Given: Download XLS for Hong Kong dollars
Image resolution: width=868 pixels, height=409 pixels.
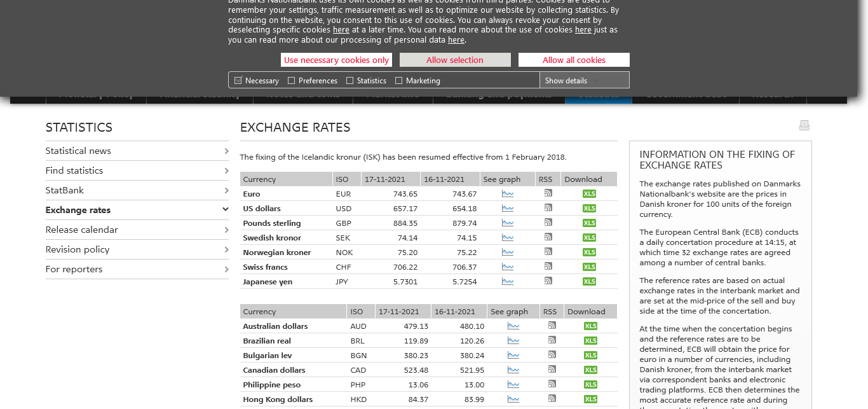Looking at the screenshot, I should click(x=590, y=399).
